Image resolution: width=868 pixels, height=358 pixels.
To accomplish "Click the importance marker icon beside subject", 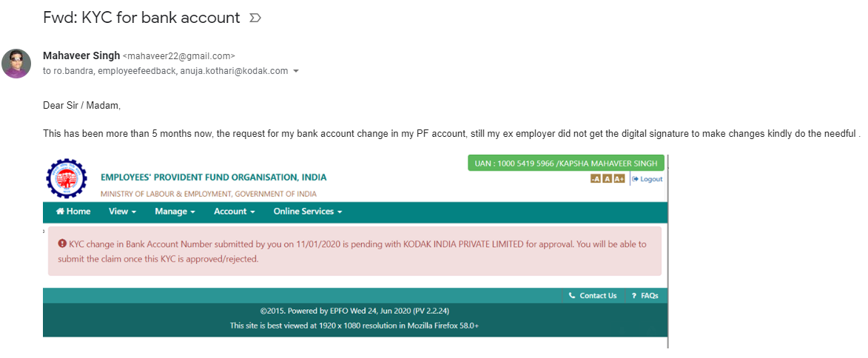I will [255, 18].
